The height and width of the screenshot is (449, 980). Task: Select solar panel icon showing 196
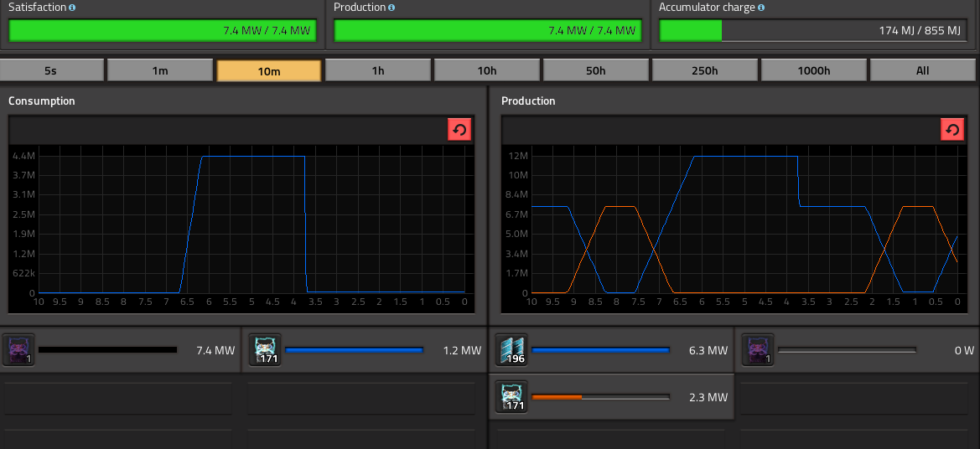[x=511, y=349]
